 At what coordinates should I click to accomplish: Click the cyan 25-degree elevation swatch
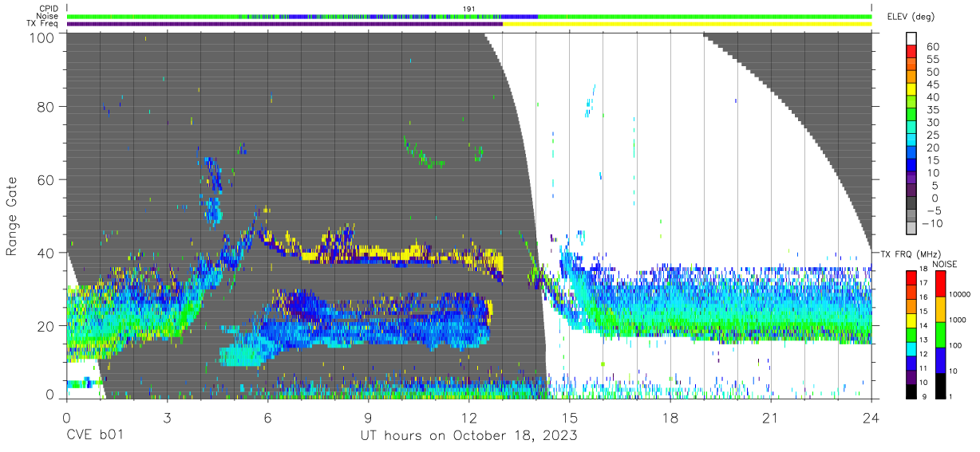[x=912, y=140]
